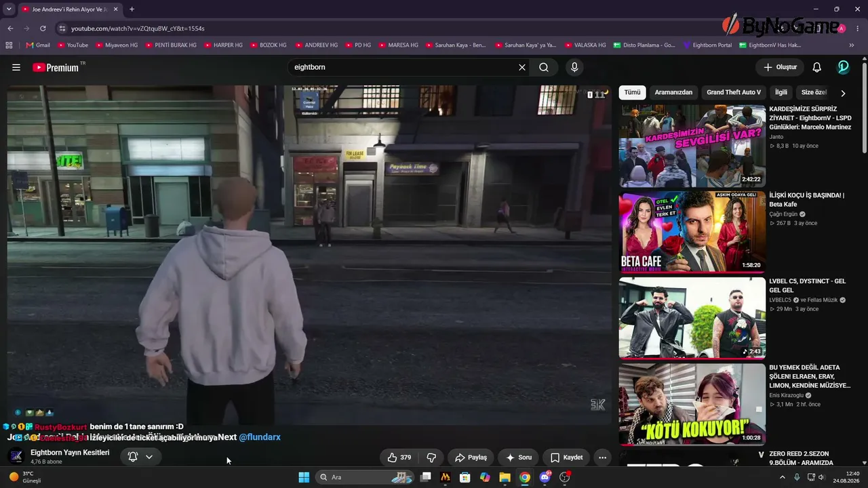868x488 pixels.
Task: Open Task View on the taskbar
Action: point(426,477)
